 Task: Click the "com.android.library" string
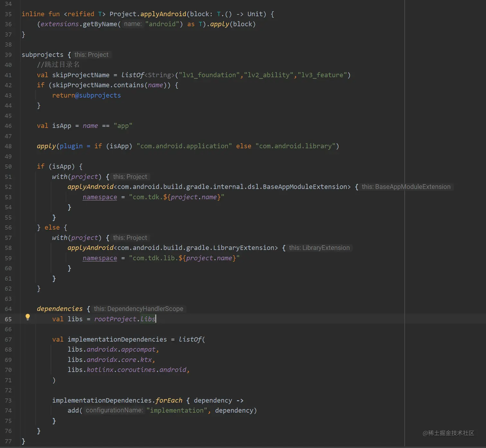295,146
